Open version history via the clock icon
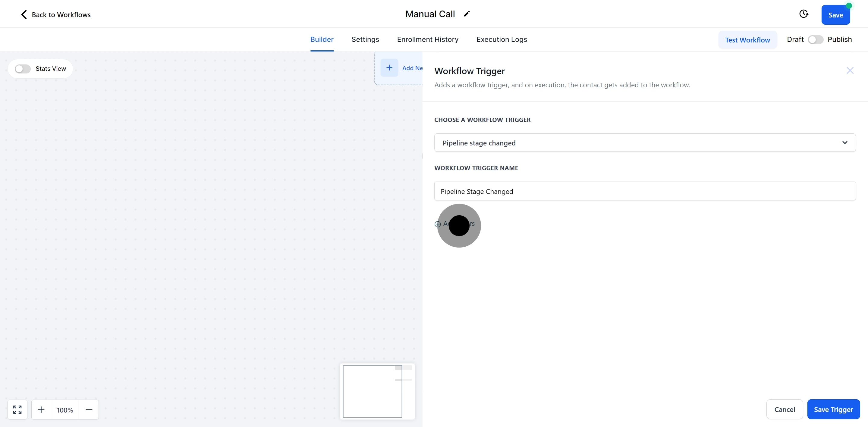Image resolution: width=868 pixels, height=427 pixels. point(804,14)
